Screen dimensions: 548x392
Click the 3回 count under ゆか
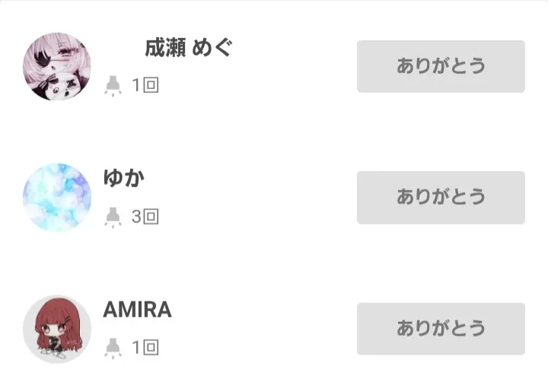coord(145,217)
